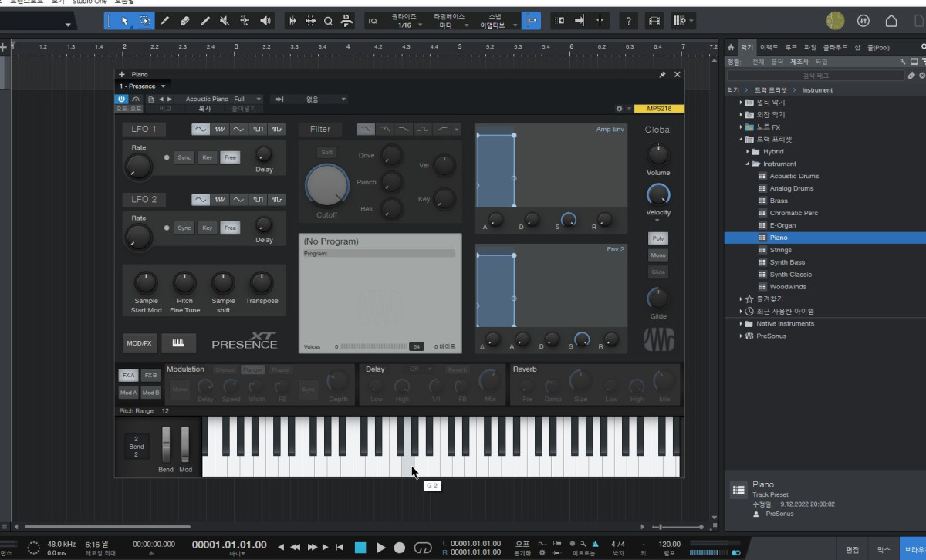This screenshot has height=560, width=926.
Task: Start playback with the Play button
Action: tap(380, 547)
